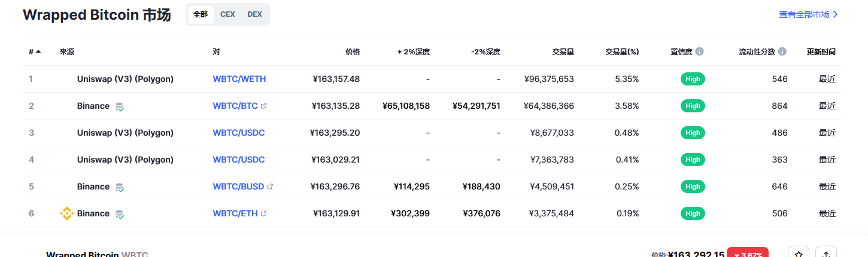Click the reserve-data icon beside Binance in row 2

tap(120, 106)
